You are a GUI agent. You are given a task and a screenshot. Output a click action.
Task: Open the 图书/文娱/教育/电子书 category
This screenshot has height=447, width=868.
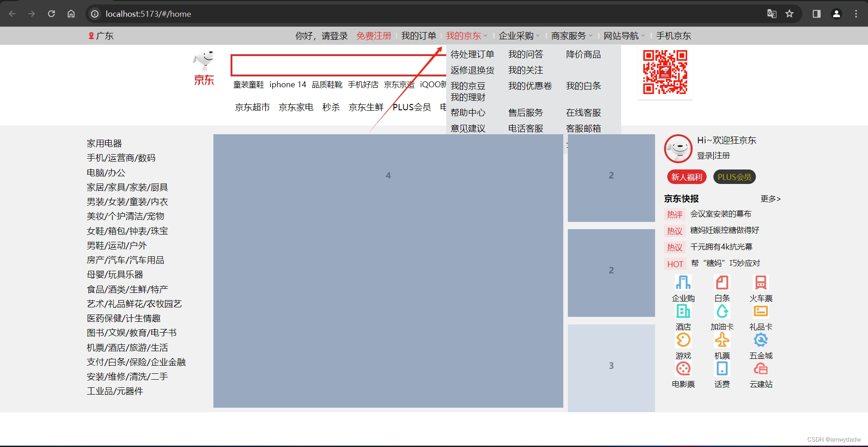(132, 333)
